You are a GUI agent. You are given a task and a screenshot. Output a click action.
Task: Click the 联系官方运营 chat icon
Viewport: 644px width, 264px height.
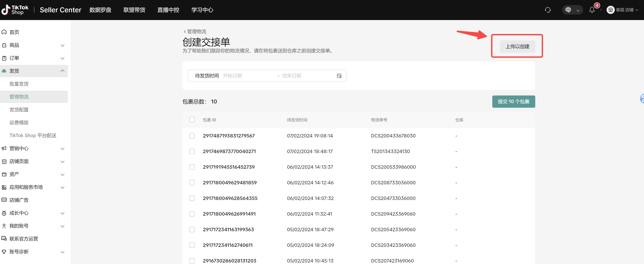4,239
